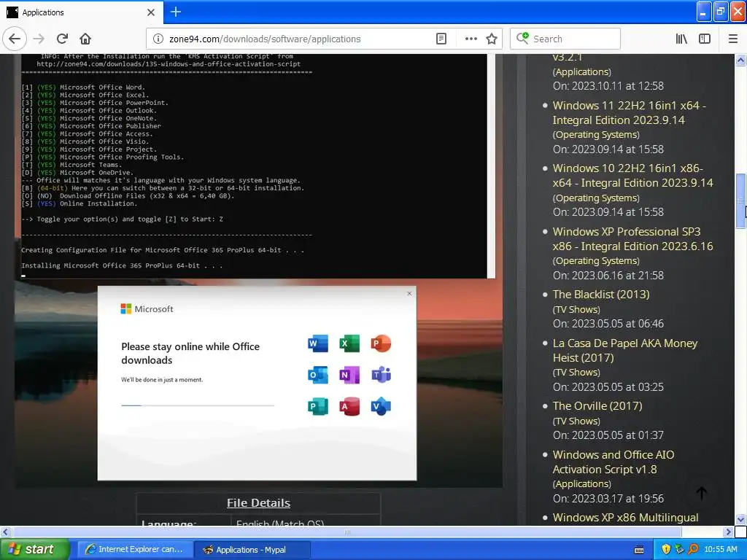Click '(TV Shows)' under The Blacklist
The image size is (747, 560).
point(576,309)
